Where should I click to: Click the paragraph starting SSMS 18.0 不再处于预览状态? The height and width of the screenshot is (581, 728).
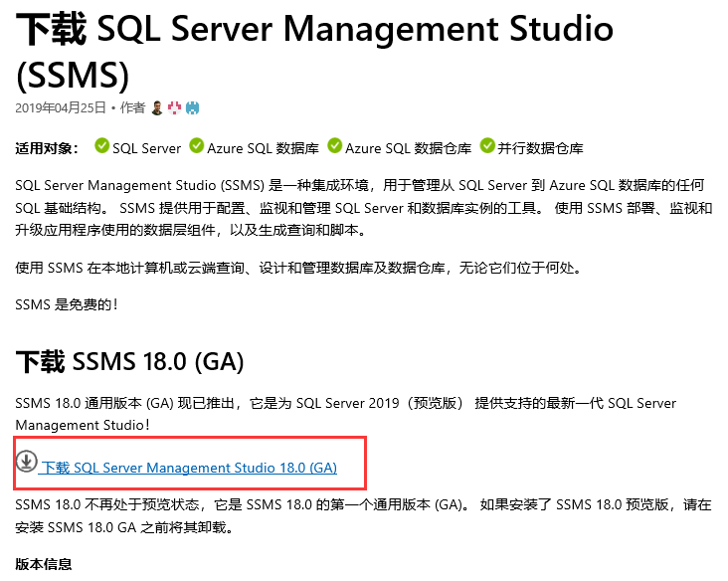pos(364,516)
